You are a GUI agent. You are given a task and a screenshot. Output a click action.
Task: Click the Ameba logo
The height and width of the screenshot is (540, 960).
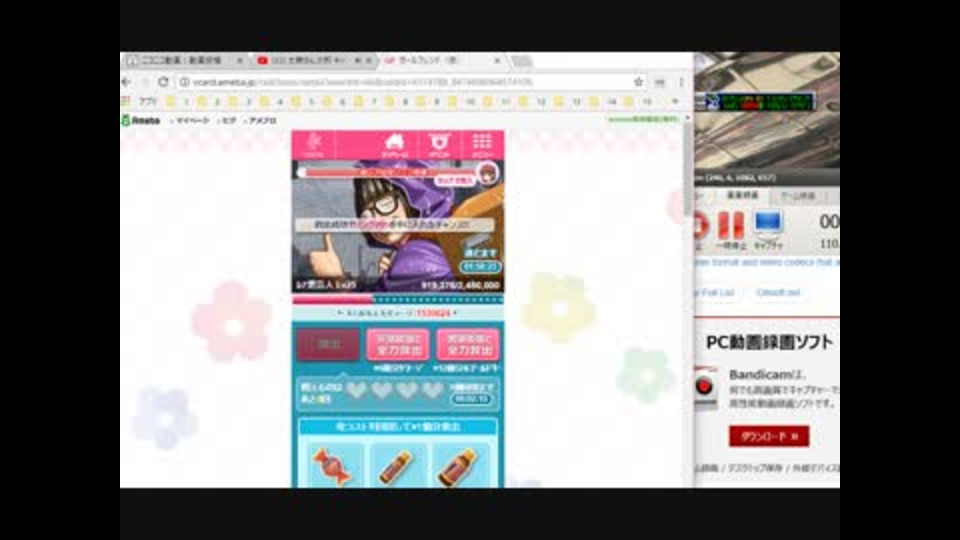141,121
